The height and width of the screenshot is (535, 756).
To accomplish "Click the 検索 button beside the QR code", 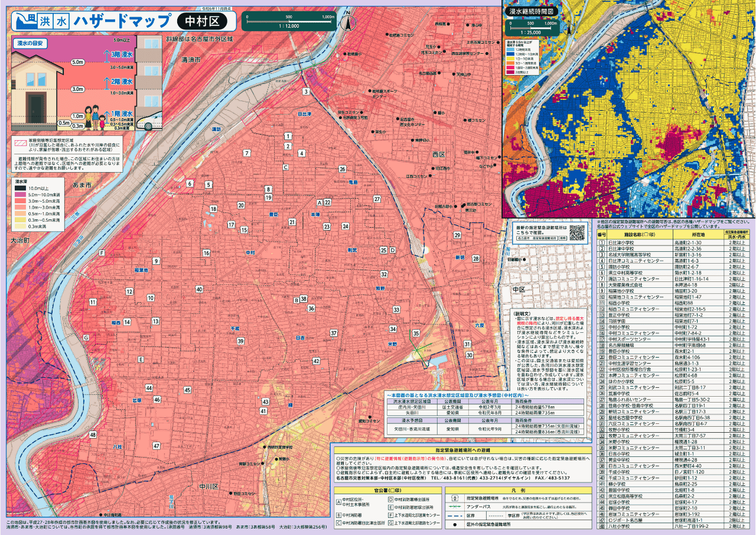I will pos(563,238).
